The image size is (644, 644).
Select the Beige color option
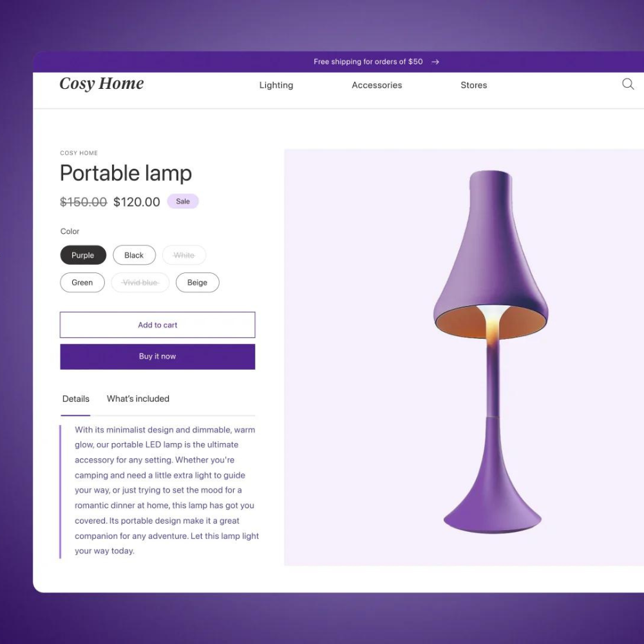click(198, 283)
